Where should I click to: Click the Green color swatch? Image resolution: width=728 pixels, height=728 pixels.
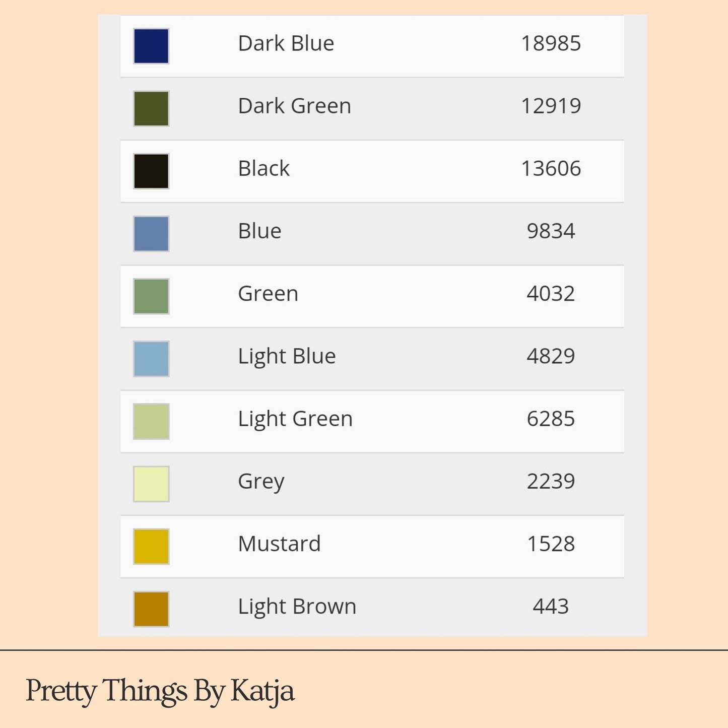[x=151, y=296]
